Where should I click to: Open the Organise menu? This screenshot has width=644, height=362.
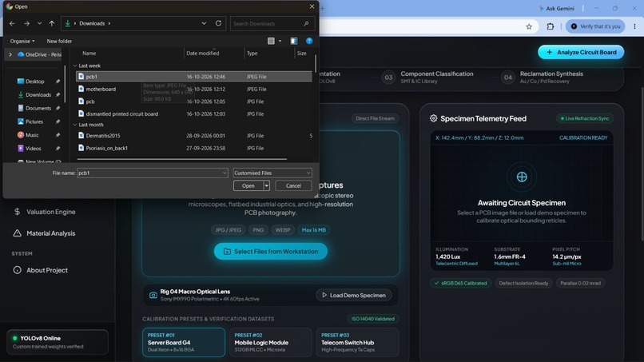tap(22, 41)
